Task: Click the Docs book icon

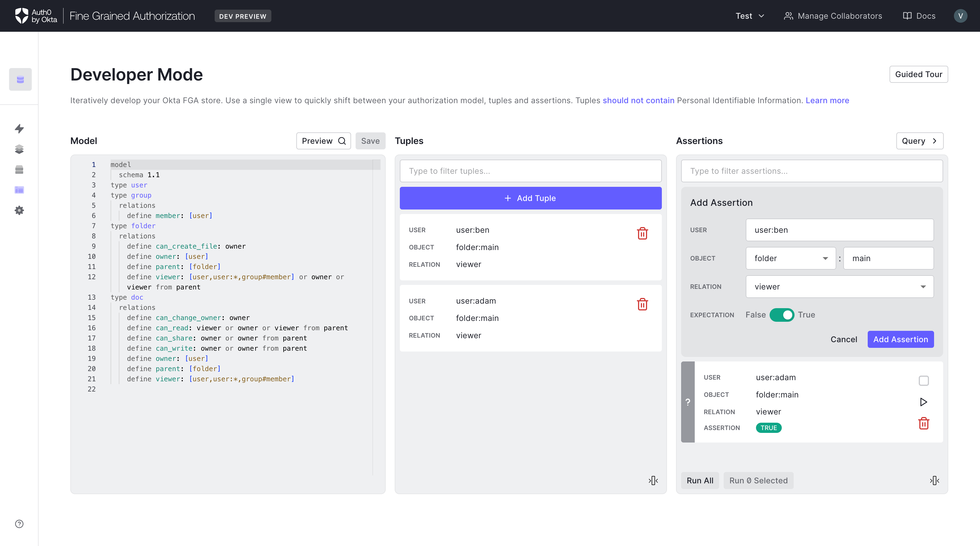Action: [907, 16]
